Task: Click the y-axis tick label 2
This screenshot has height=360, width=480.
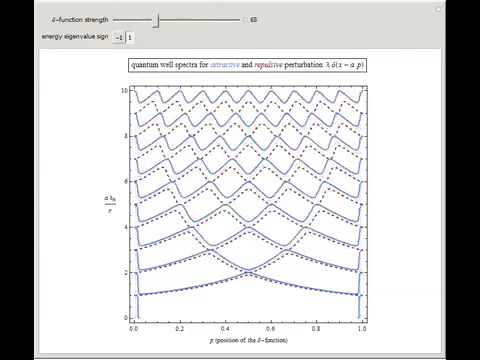Action: click(126, 273)
